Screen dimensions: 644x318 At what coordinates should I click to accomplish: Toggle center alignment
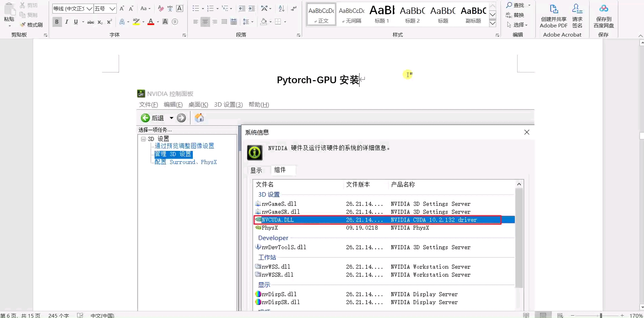(205, 22)
